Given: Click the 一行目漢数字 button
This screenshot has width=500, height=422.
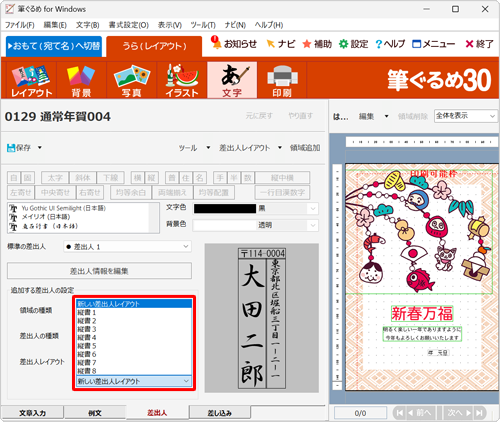Looking at the screenshot, I should pos(282,192).
